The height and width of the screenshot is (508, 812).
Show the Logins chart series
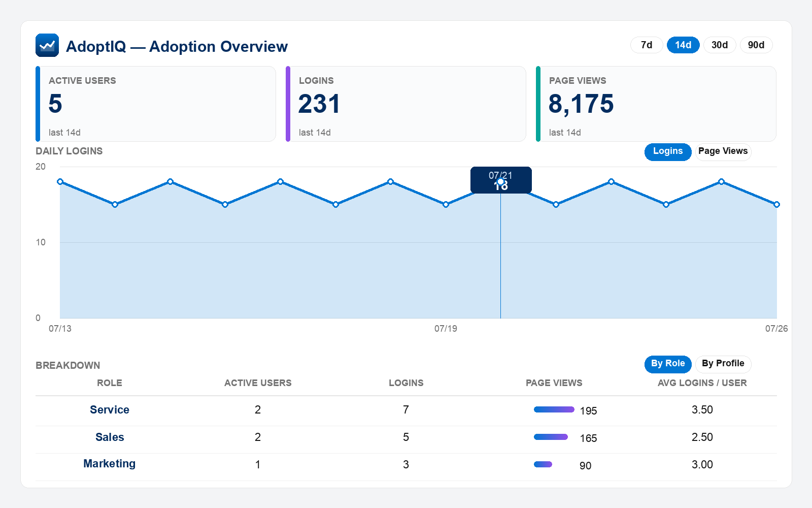[x=668, y=151]
